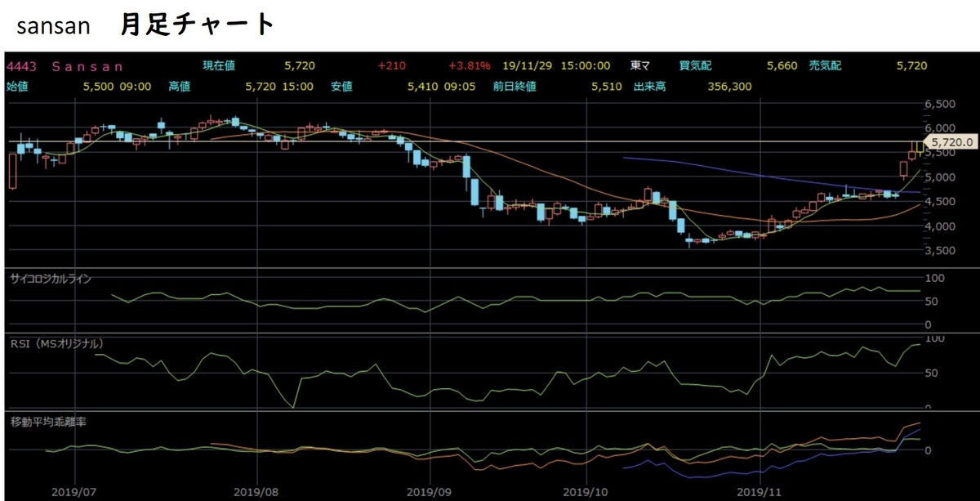This screenshot has height=501, width=980.
Task: Click the 2019/07 date axis label
Action: pyautogui.click(x=74, y=492)
